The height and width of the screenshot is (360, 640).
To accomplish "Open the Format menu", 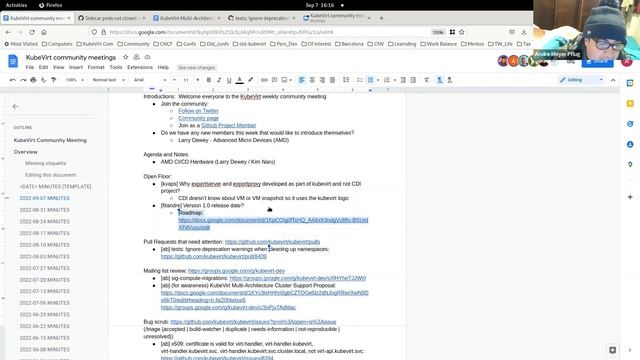I will click(x=96, y=67).
